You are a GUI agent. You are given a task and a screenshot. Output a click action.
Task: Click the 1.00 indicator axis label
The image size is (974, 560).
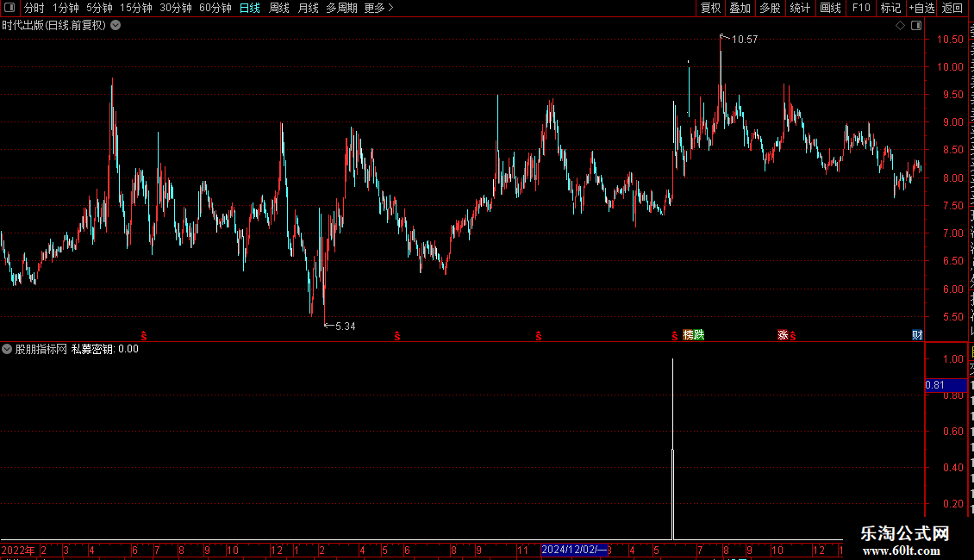[952, 359]
